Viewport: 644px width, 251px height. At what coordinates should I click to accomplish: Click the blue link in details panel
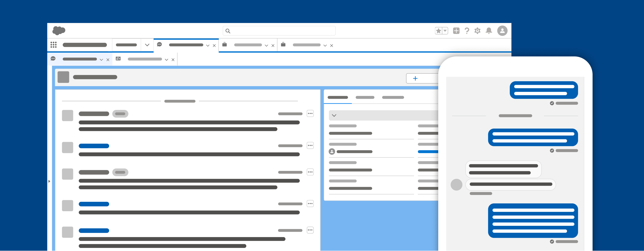point(428,152)
